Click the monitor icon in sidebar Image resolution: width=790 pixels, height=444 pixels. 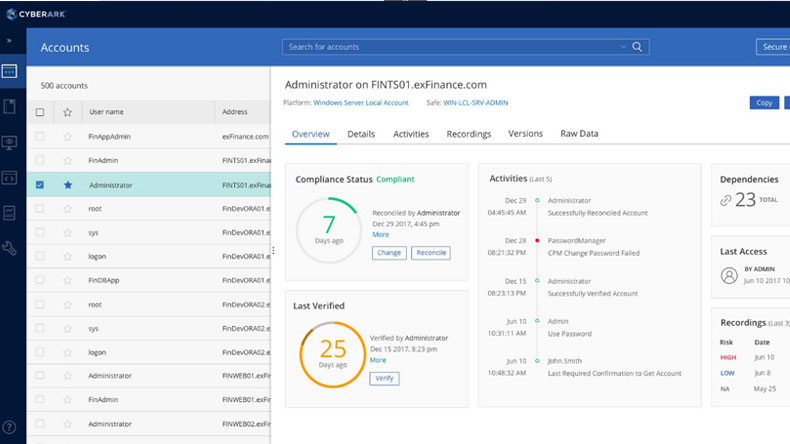point(9,143)
